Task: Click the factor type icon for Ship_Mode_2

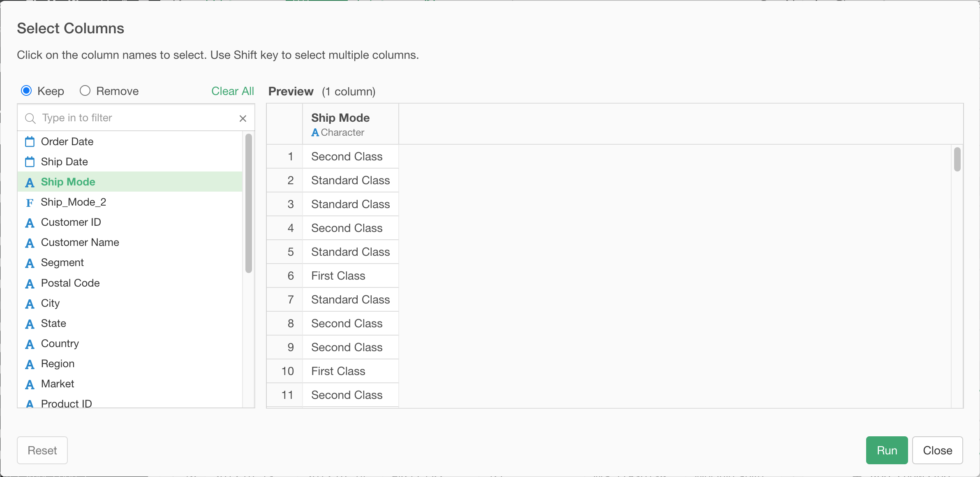Action: click(30, 203)
